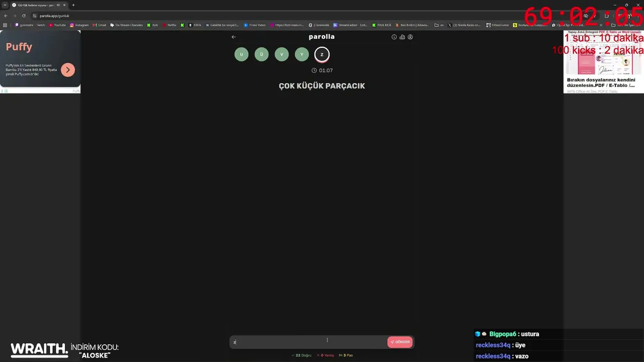644x362 pixels.
Task: Click the 0 Yanlış counter
Action: coord(325,355)
